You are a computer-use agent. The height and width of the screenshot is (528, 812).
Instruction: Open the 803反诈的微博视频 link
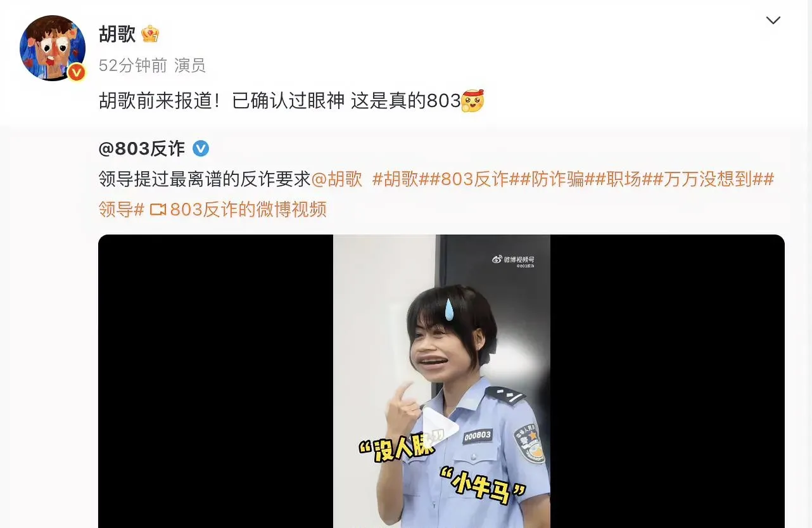pyautogui.click(x=248, y=210)
